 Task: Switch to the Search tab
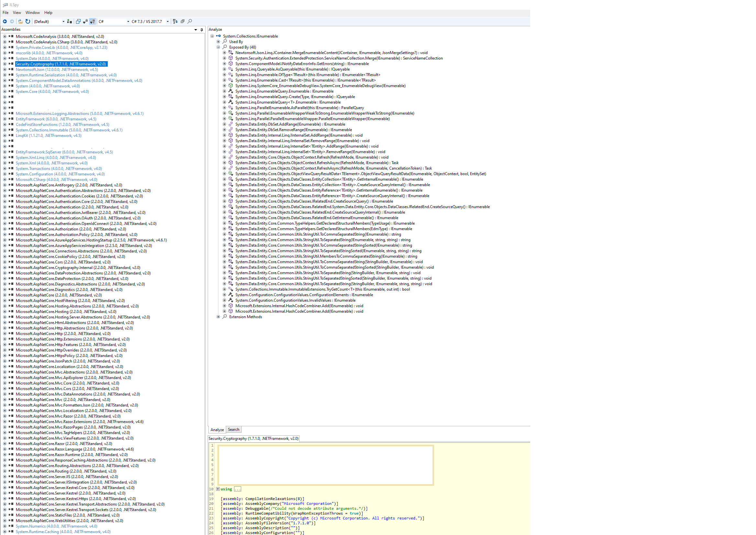pyautogui.click(x=234, y=429)
